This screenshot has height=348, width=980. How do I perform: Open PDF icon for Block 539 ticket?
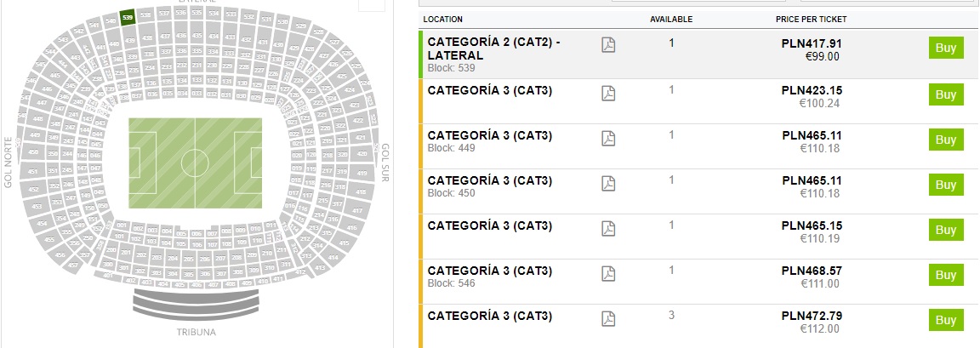click(607, 45)
